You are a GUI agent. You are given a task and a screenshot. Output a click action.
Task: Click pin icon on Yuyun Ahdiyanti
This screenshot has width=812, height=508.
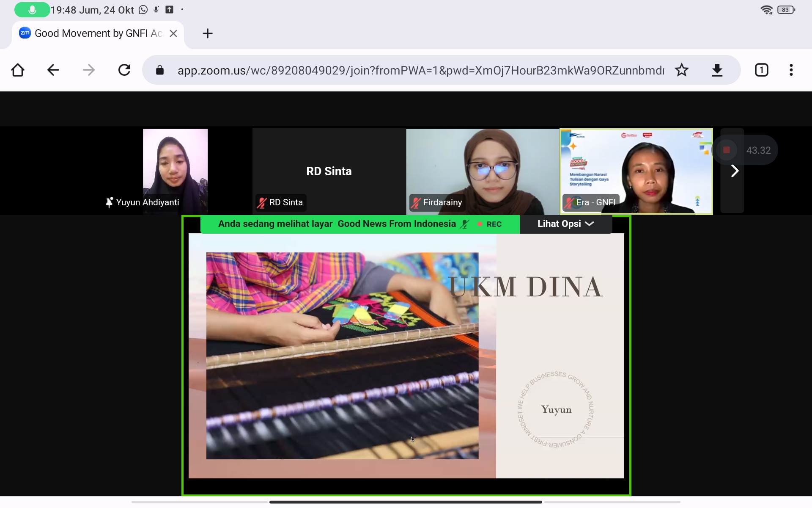(x=110, y=202)
